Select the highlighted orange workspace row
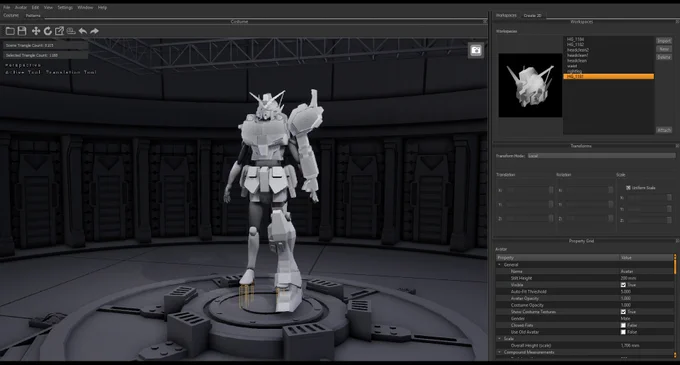Viewport: 680px width, 365px height. [608, 76]
